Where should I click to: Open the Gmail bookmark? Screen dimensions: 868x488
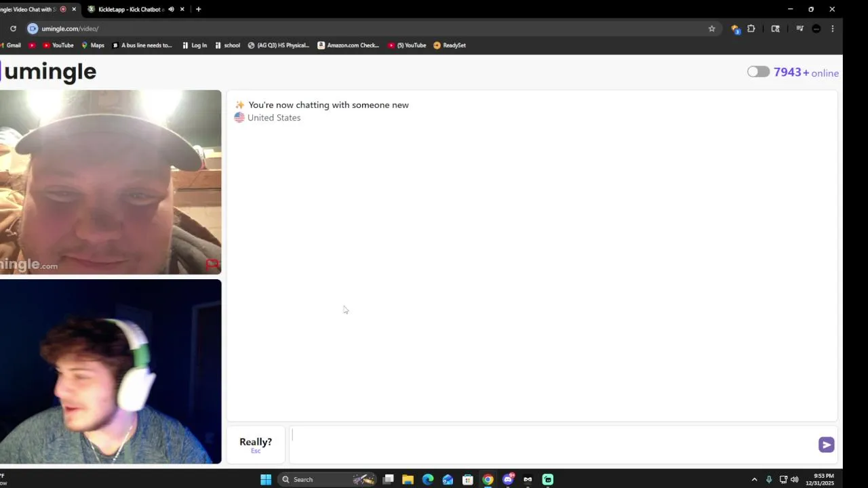coord(11,45)
